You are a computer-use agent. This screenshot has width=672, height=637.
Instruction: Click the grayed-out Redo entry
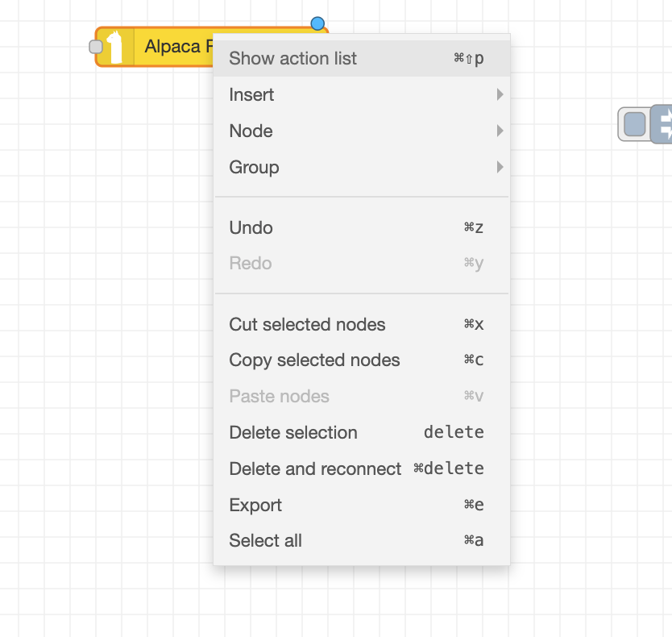(x=250, y=263)
